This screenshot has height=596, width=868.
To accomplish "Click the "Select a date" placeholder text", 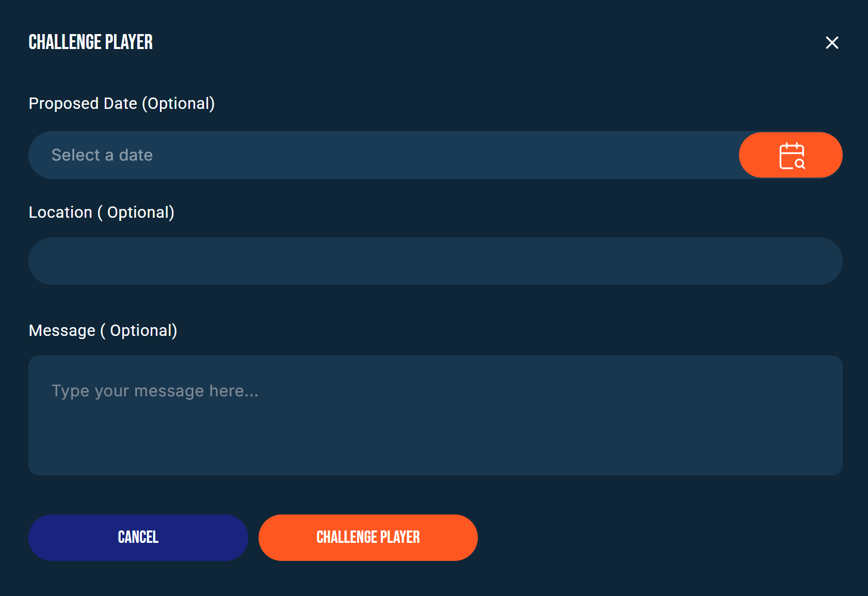I will [102, 155].
